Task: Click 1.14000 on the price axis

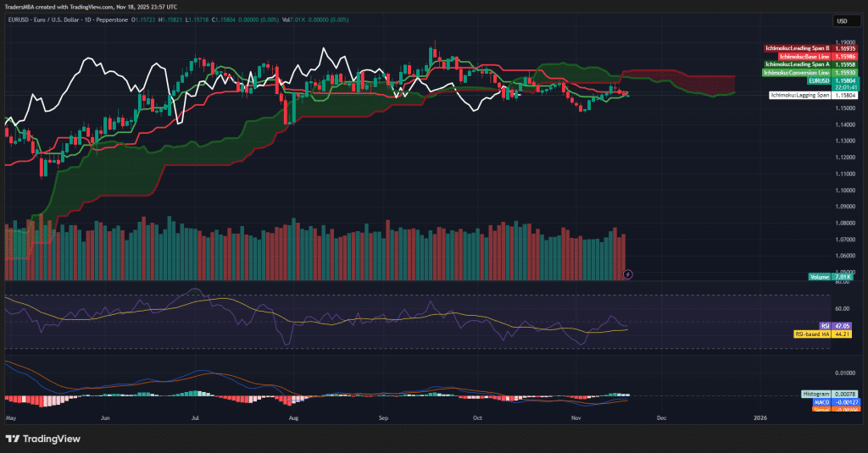Action: click(x=845, y=124)
